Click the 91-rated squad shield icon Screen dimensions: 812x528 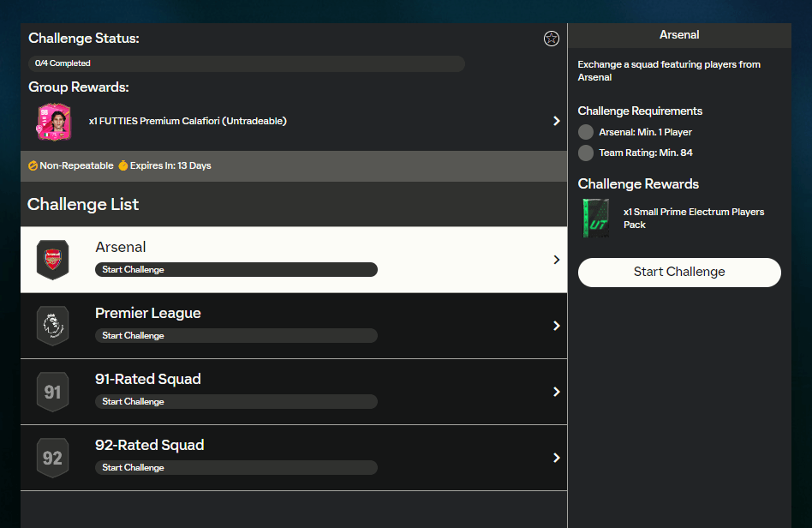coord(52,392)
